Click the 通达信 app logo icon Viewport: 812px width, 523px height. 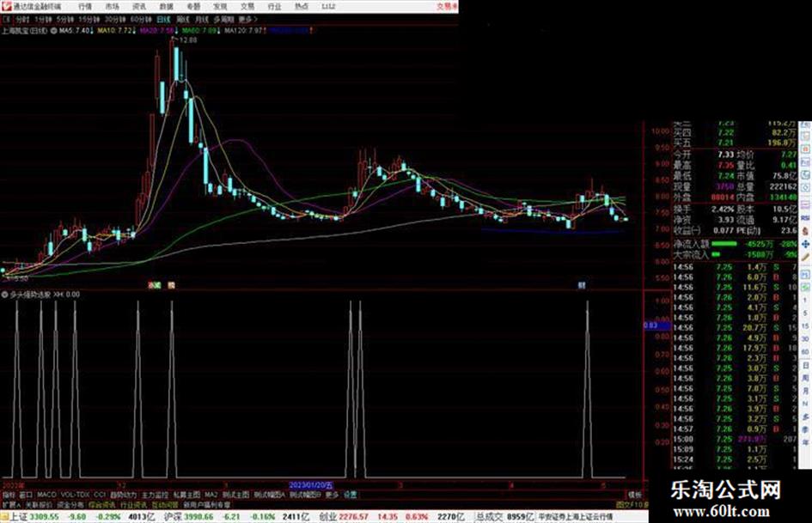(x=6, y=6)
